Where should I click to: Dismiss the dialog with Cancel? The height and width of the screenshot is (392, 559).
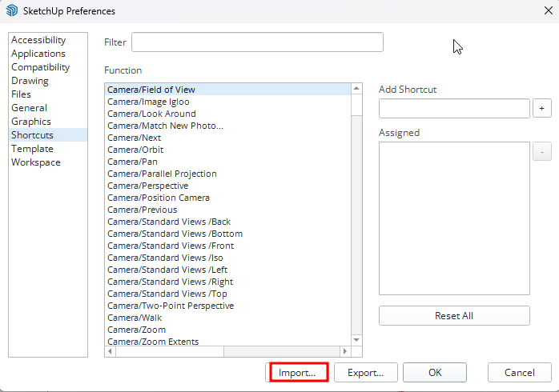(520, 373)
